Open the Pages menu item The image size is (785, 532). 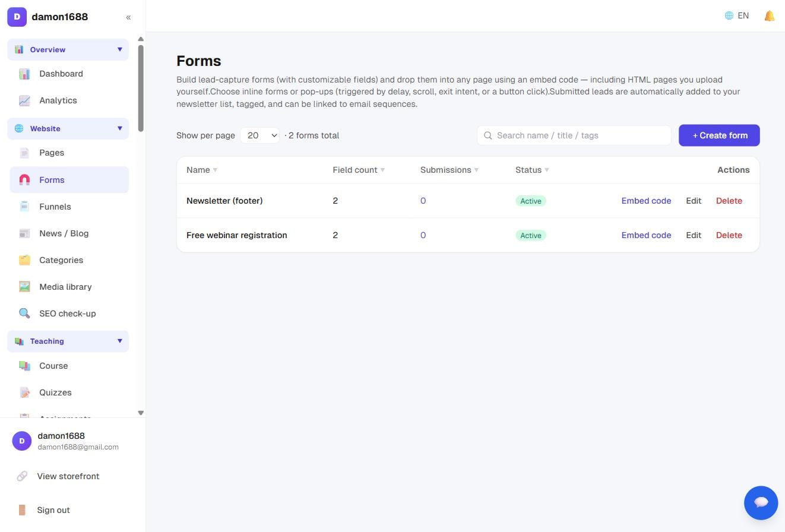pyautogui.click(x=69, y=153)
